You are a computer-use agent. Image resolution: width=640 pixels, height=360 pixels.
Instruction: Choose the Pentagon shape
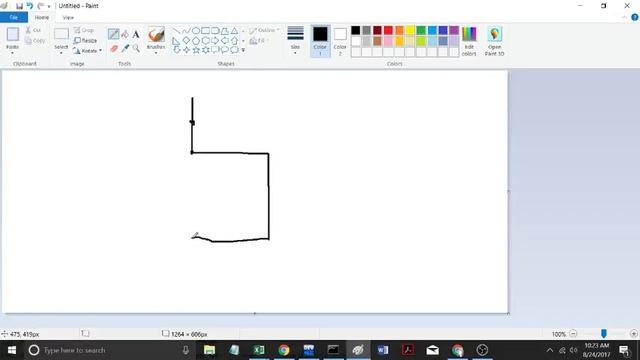tap(196, 40)
